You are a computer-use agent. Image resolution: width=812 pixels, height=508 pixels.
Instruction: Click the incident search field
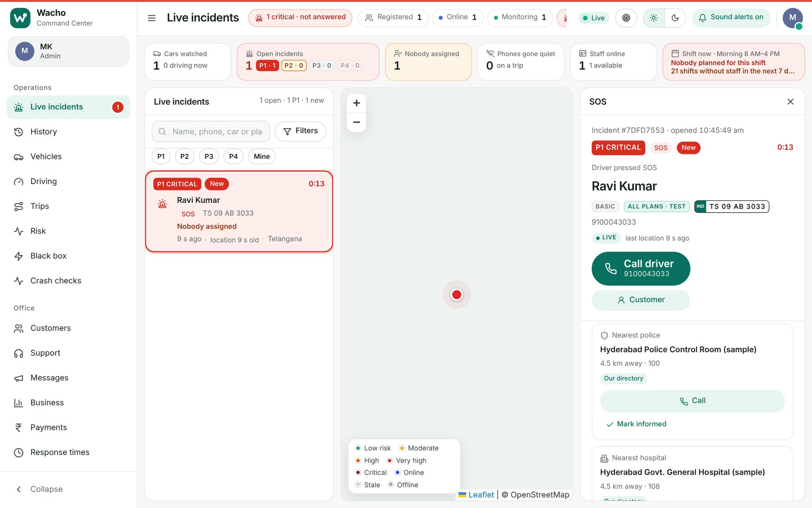[211, 131]
